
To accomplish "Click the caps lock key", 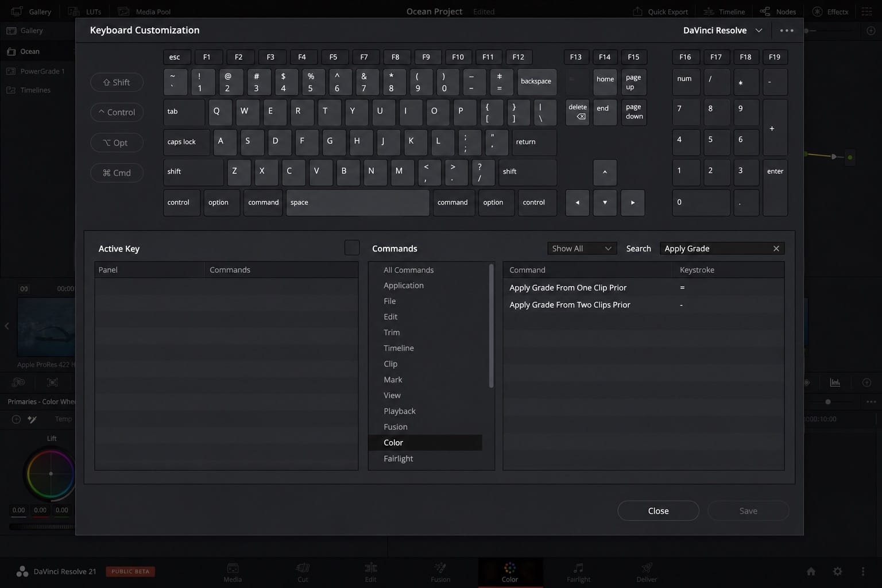I will coord(186,142).
